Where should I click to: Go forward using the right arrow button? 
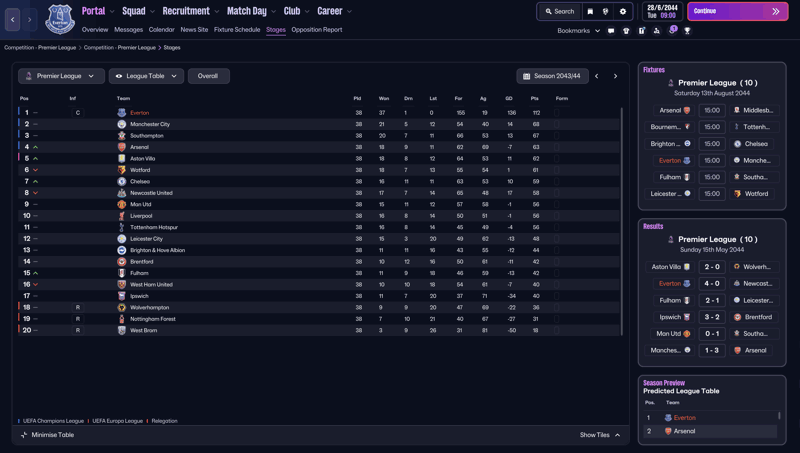[29, 19]
